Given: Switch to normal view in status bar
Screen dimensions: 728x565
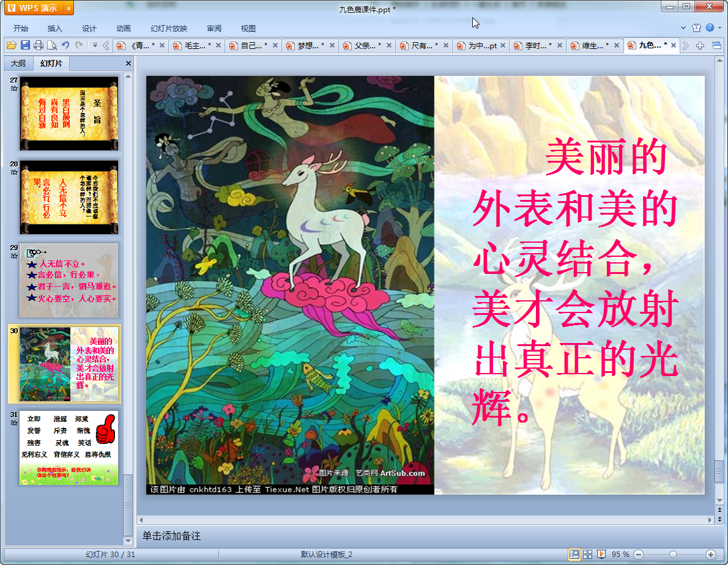Looking at the screenshot, I should 574,554.
